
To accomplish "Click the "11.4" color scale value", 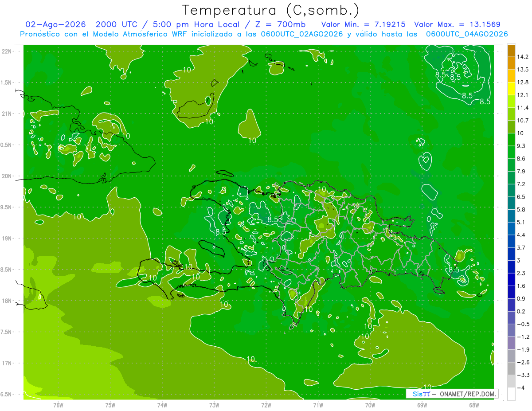I will 523,108.
